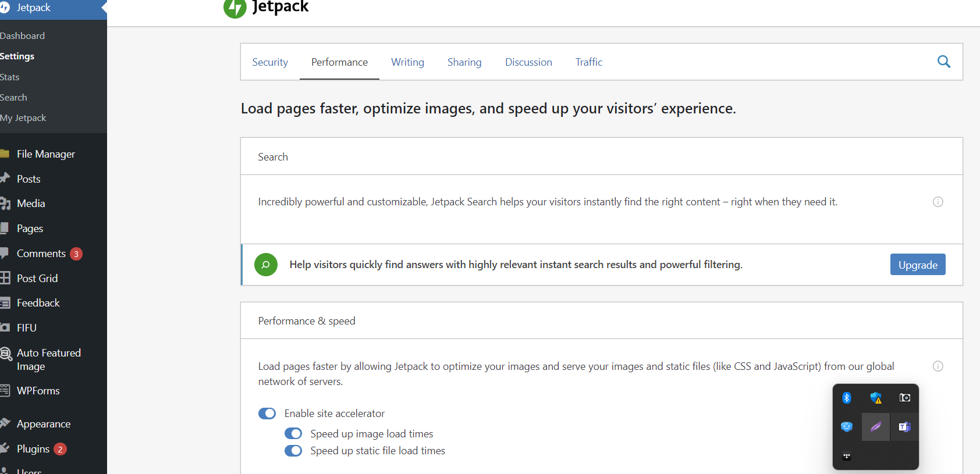Open the Writing tab
This screenshot has width=980, height=474.
click(407, 62)
